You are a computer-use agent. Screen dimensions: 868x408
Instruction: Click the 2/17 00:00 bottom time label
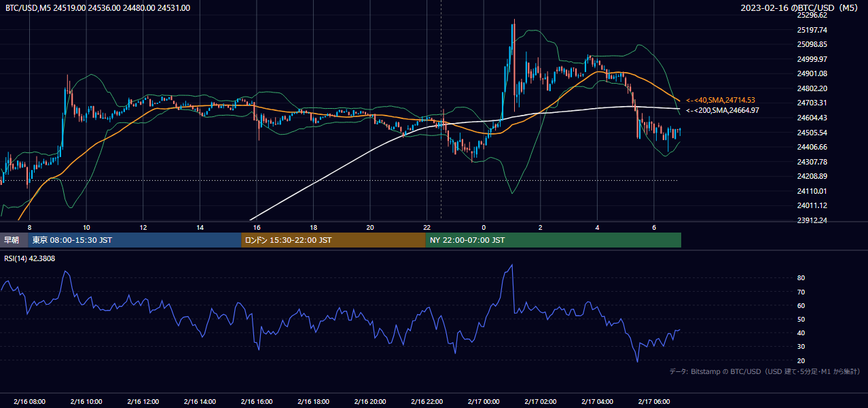tap(484, 402)
